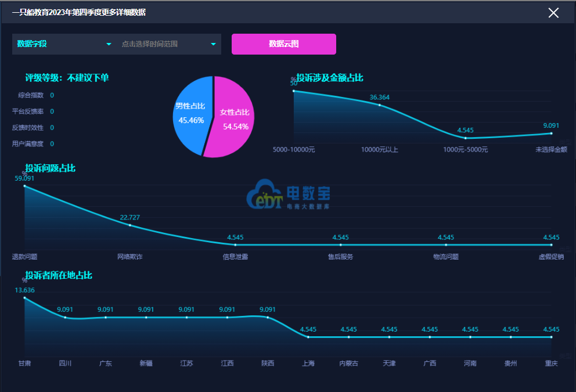Click the 重庆 axis label

(551, 364)
